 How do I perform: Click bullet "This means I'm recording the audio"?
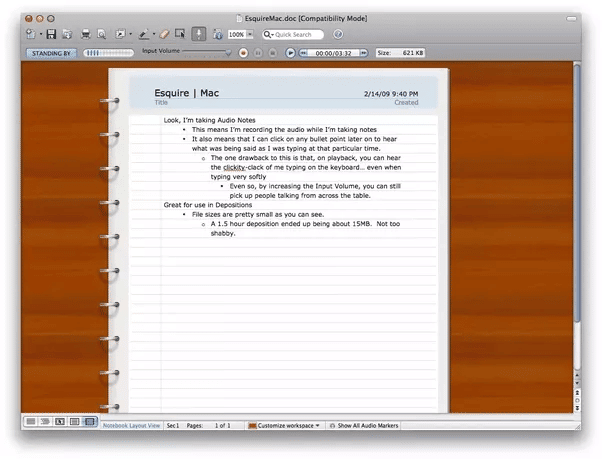pyautogui.click(x=284, y=129)
